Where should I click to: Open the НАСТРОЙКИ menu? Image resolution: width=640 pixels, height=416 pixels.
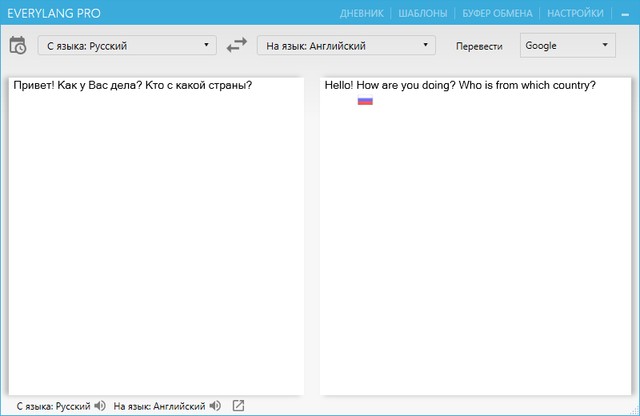pyautogui.click(x=575, y=14)
